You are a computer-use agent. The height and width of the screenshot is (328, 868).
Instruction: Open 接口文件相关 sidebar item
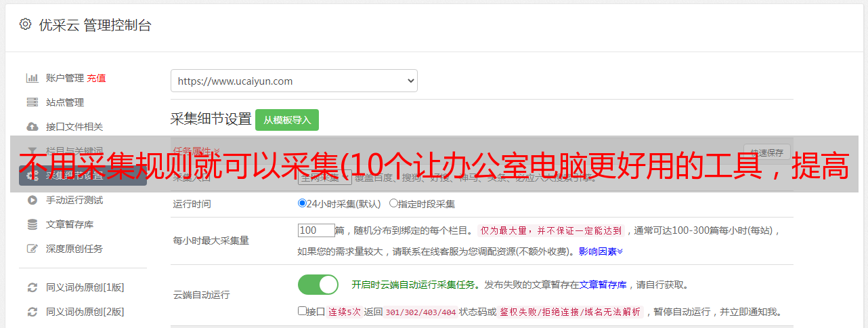coord(74,127)
